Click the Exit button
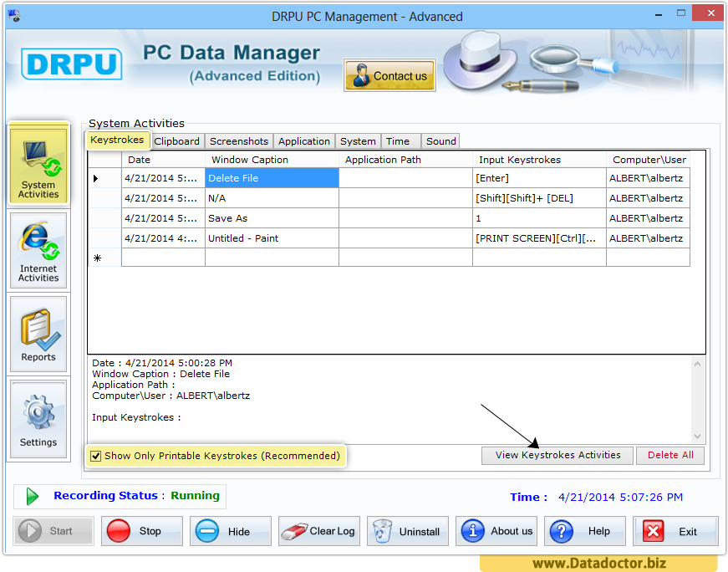This screenshot has width=728, height=572. coord(675,531)
